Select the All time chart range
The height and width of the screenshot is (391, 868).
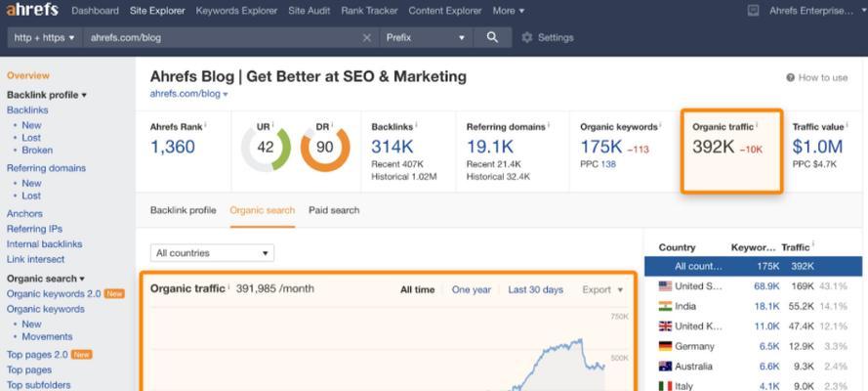pos(417,289)
